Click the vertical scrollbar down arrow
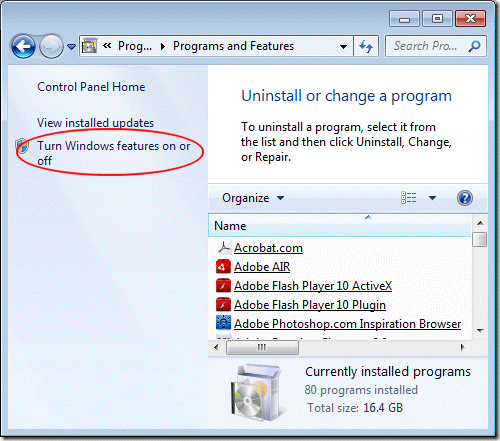500x441 pixels. [480, 331]
